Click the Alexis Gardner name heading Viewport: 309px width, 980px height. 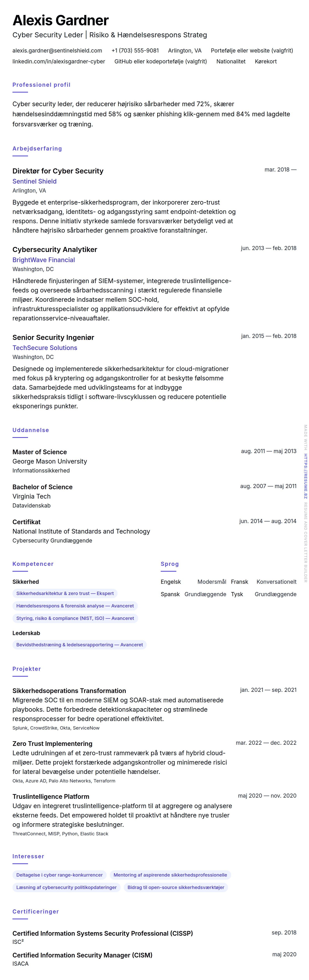61,20
